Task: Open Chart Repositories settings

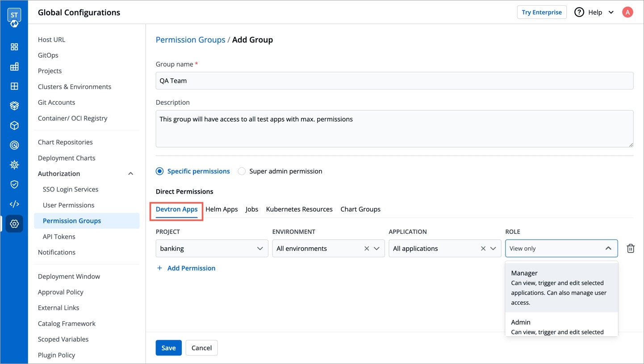Action: 65,142
